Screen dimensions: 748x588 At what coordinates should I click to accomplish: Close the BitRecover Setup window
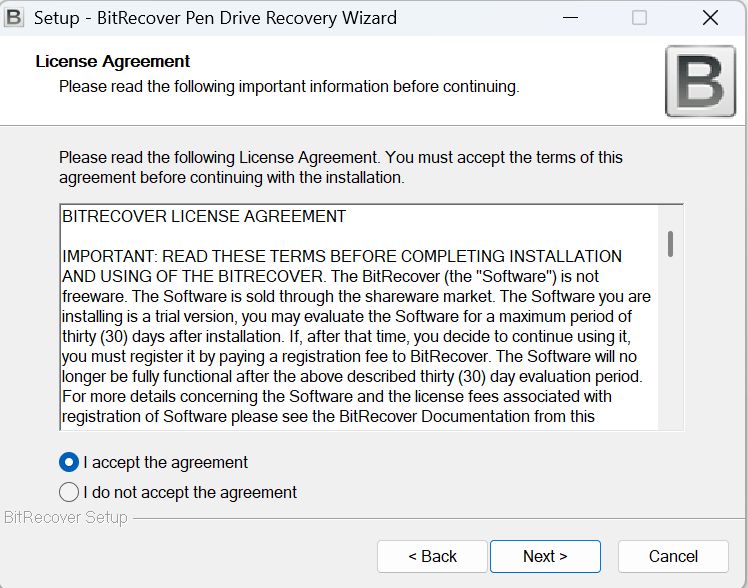[x=710, y=18]
